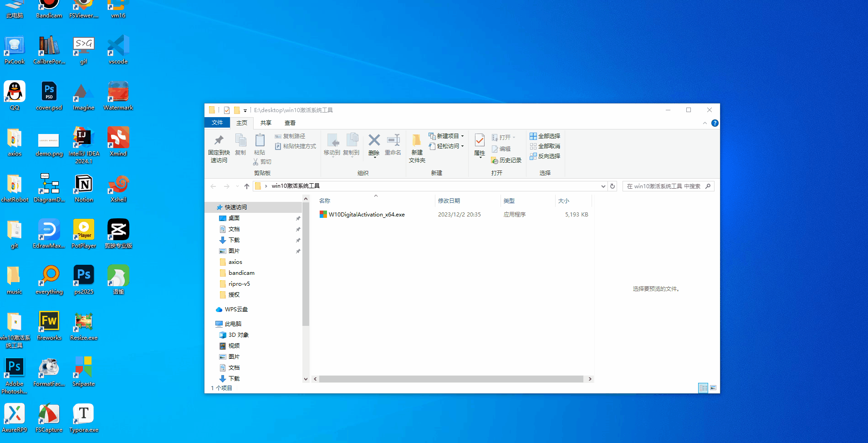The height and width of the screenshot is (443, 868).
Task: Switch to large icons view toggle
Action: pyautogui.click(x=713, y=388)
